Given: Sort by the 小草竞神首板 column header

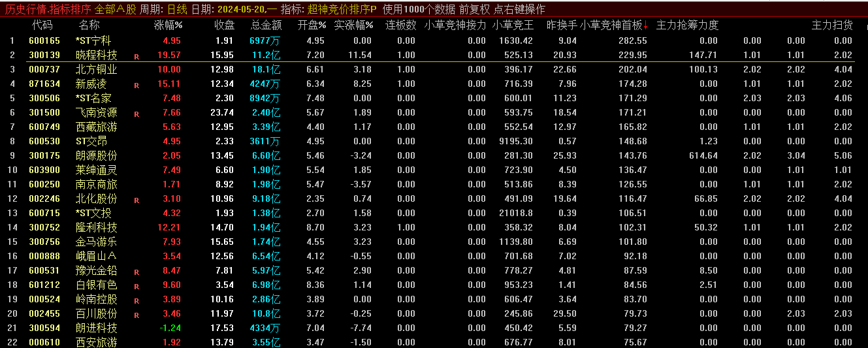Looking at the screenshot, I should click(611, 25).
